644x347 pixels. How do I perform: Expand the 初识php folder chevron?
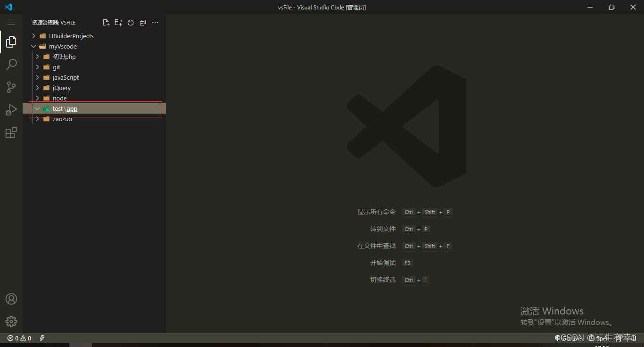pyautogui.click(x=37, y=57)
